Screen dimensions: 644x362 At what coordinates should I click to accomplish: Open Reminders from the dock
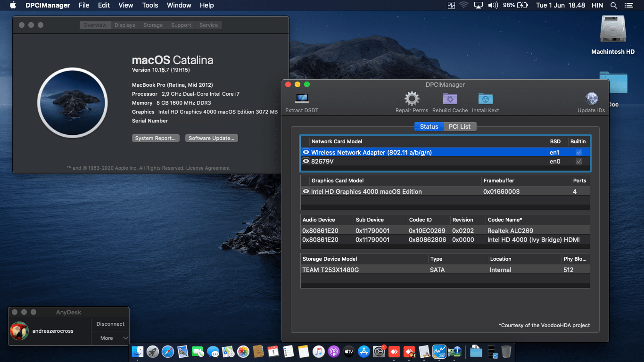coord(289,351)
